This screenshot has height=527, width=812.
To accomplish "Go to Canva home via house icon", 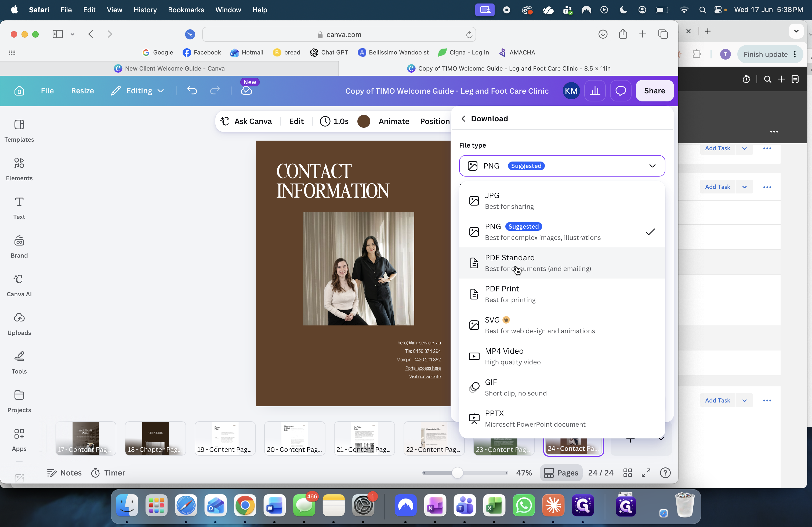I will (x=19, y=91).
